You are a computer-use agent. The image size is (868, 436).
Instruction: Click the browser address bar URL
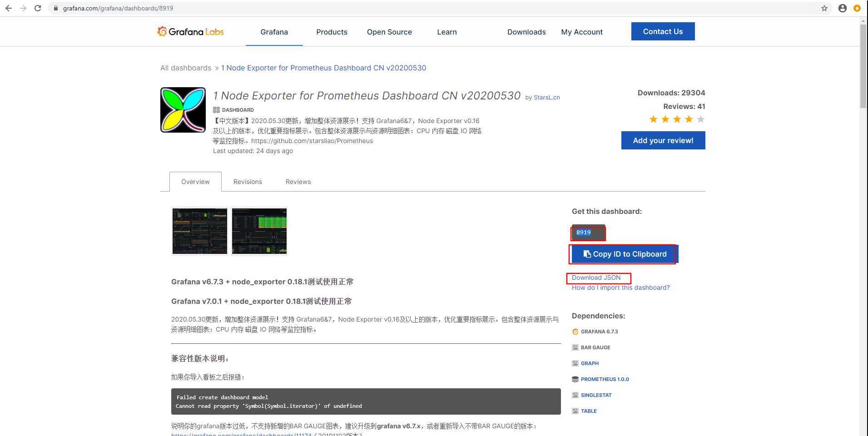coord(118,8)
